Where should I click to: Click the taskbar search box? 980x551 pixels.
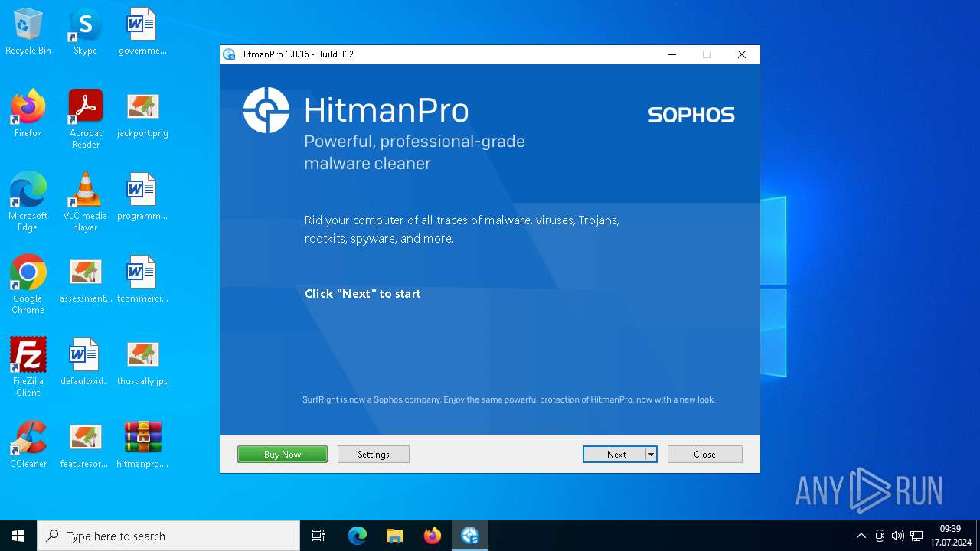[x=168, y=536]
